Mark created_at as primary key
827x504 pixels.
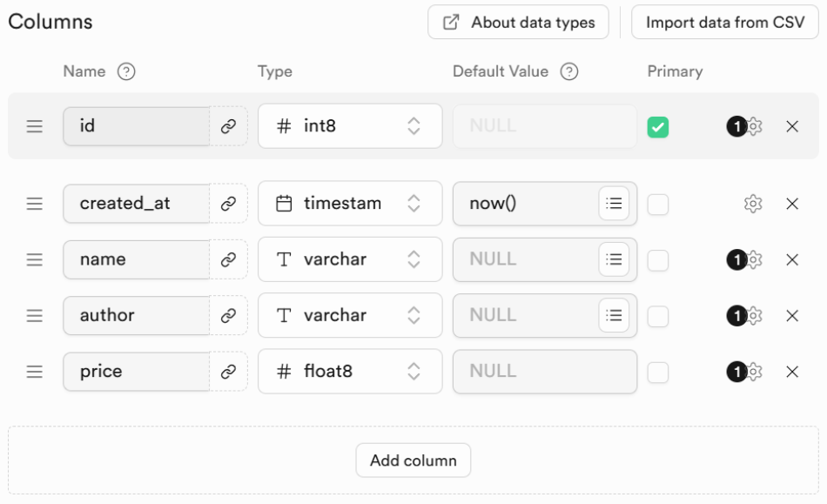coord(658,204)
